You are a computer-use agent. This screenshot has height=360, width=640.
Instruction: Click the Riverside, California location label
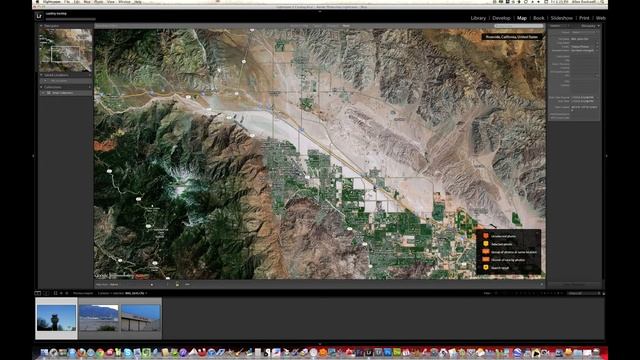click(x=512, y=37)
